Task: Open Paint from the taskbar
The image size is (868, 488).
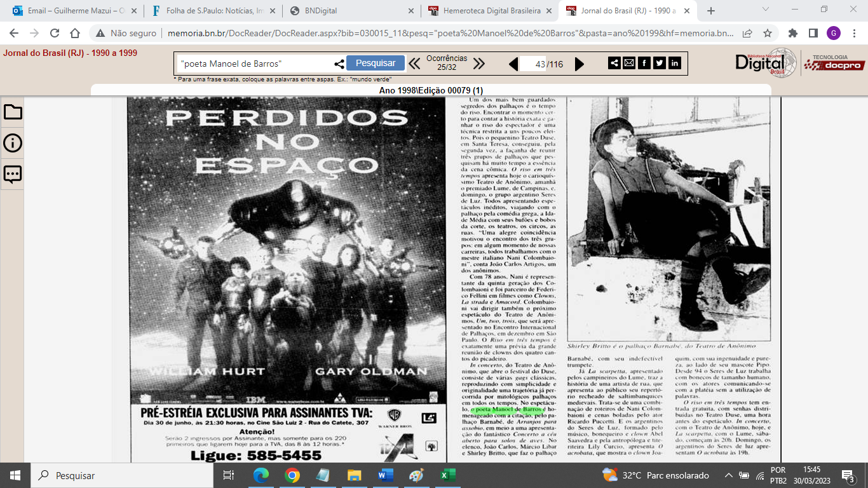Action: click(417, 475)
